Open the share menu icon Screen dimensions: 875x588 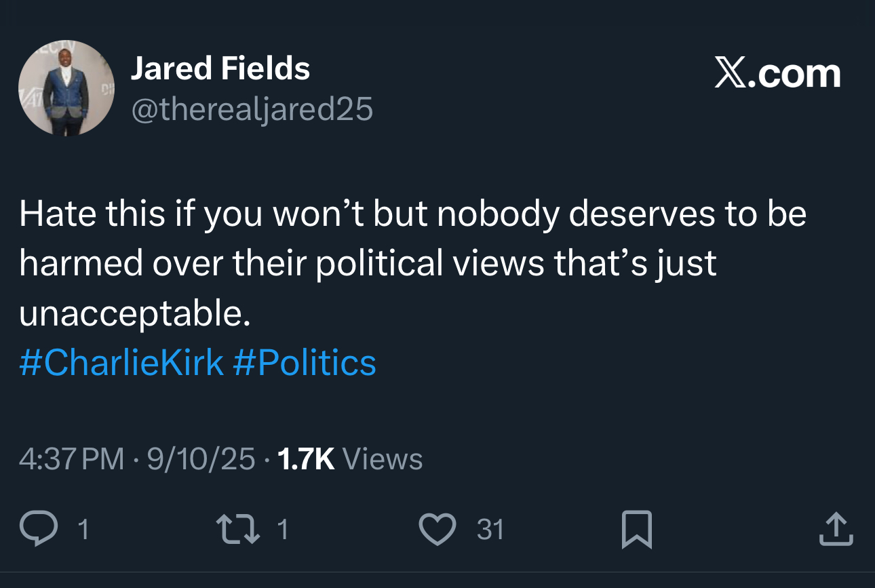[x=835, y=529]
